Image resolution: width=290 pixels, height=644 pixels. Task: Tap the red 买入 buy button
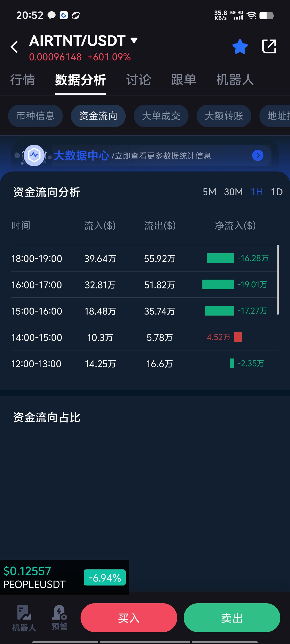[129, 618]
